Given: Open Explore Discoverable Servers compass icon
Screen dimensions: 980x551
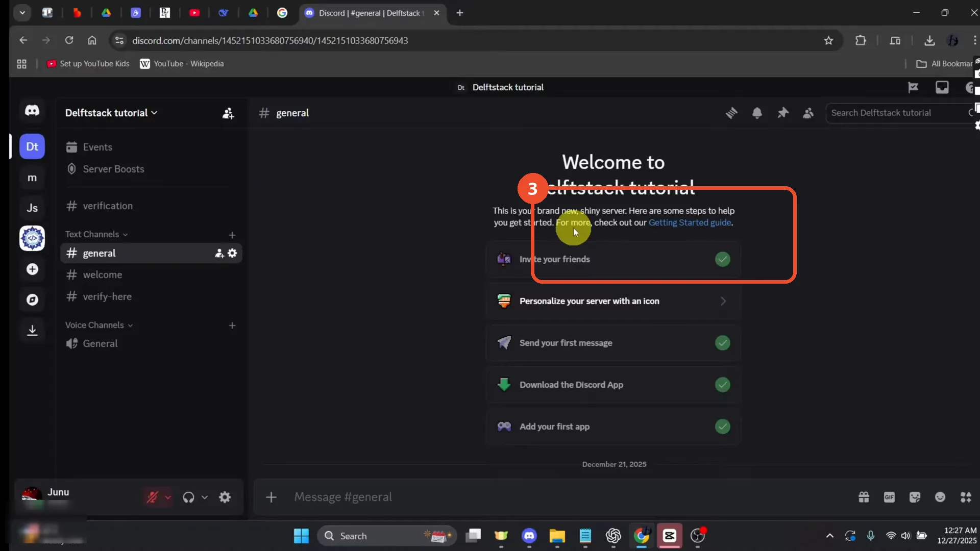Looking at the screenshot, I should pyautogui.click(x=32, y=299).
